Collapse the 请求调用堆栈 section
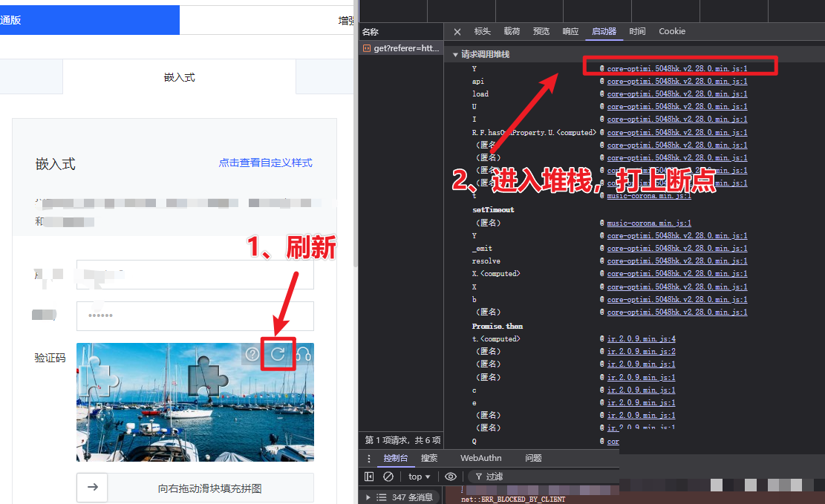This screenshot has width=825, height=504. click(455, 54)
